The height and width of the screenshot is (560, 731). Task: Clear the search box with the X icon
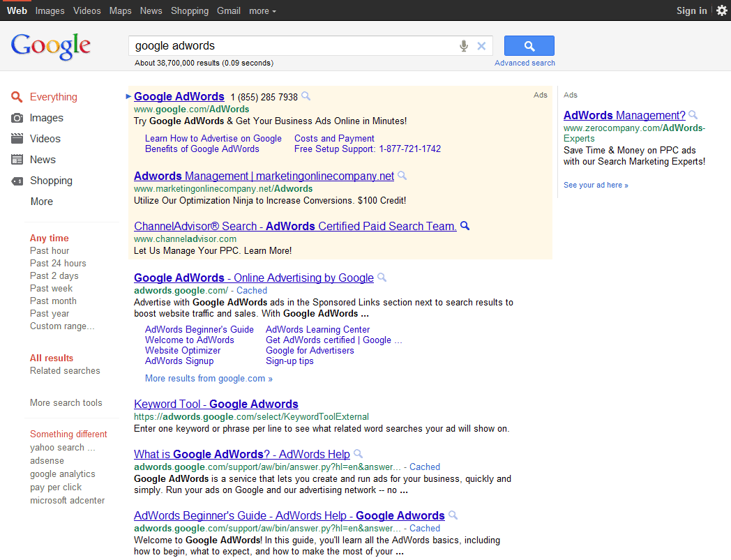coord(481,46)
